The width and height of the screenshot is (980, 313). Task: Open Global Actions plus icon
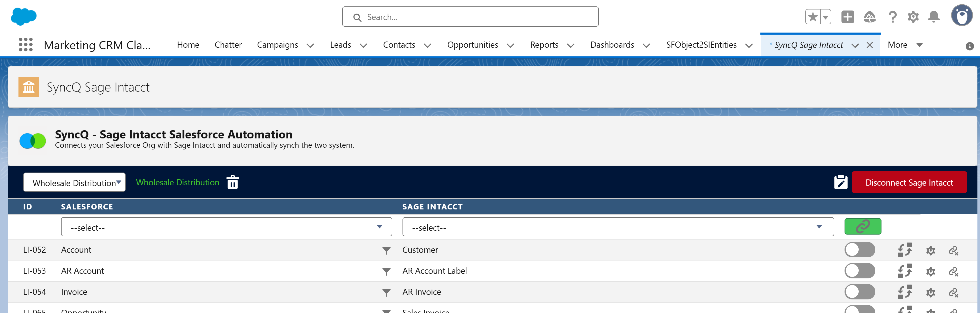click(x=848, y=17)
